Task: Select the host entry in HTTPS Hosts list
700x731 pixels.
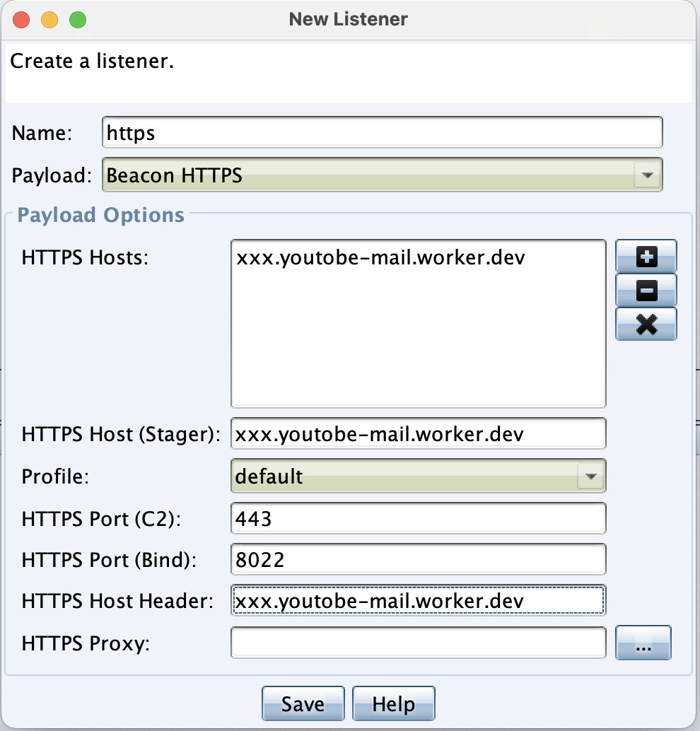Action: pyautogui.click(x=380, y=257)
